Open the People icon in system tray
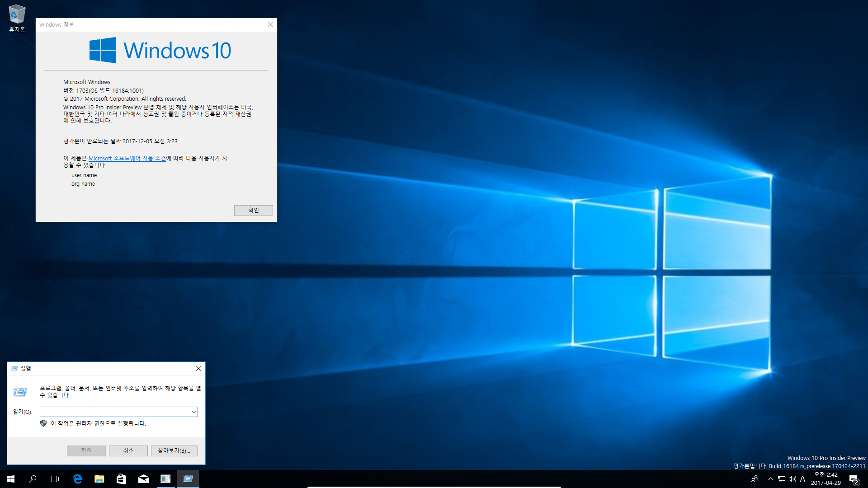 [754, 479]
